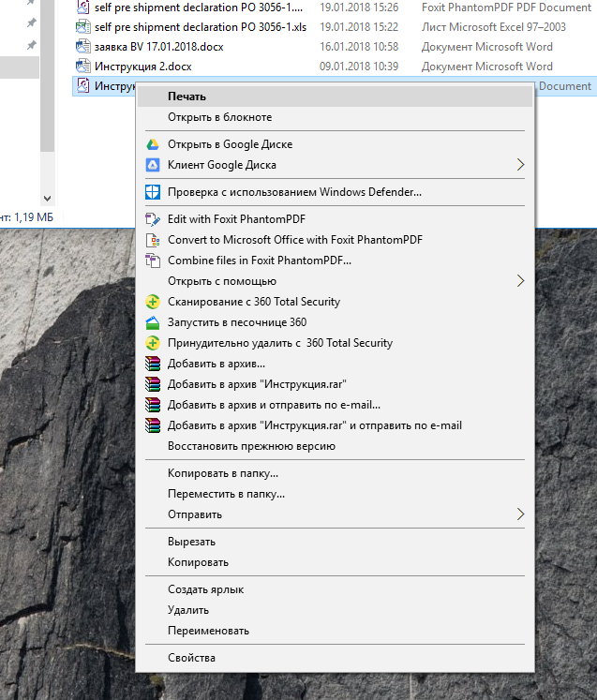The height and width of the screenshot is (700, 597).
Task: Click the Клиент Google Диска blue icon
Action: [153, 165]
